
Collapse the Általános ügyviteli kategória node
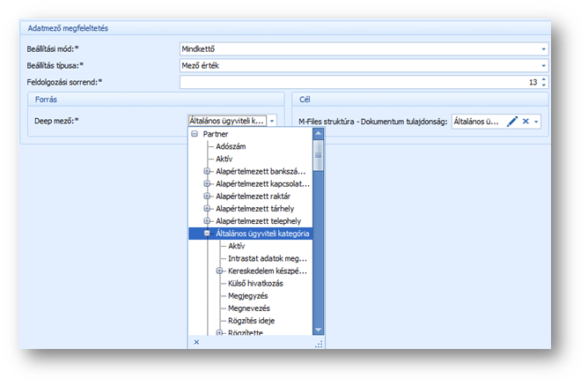click(208, 234)
